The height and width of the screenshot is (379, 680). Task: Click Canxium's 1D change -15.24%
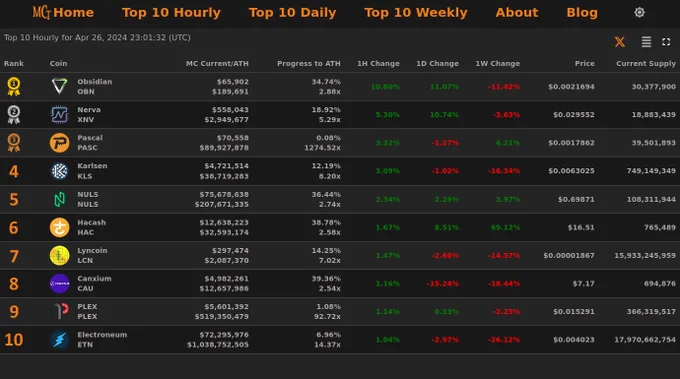pyautogui.click(x=442, y=284)
